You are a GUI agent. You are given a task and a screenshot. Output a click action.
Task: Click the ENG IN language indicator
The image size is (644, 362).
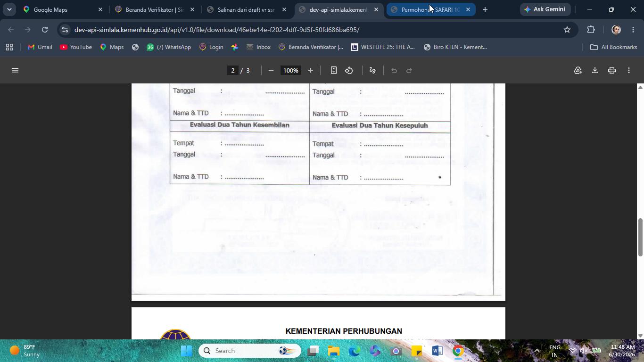(x=555, y=351)
